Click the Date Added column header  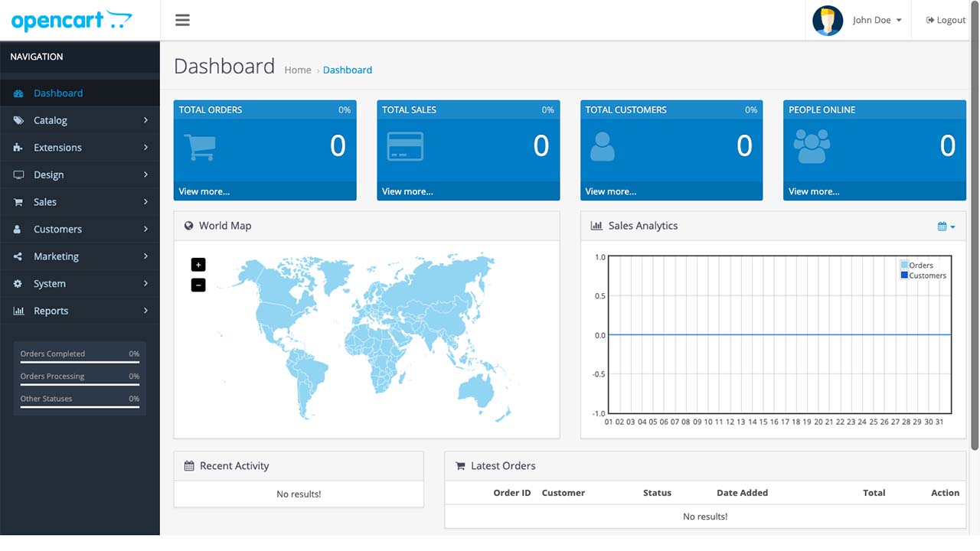point(742,493)
